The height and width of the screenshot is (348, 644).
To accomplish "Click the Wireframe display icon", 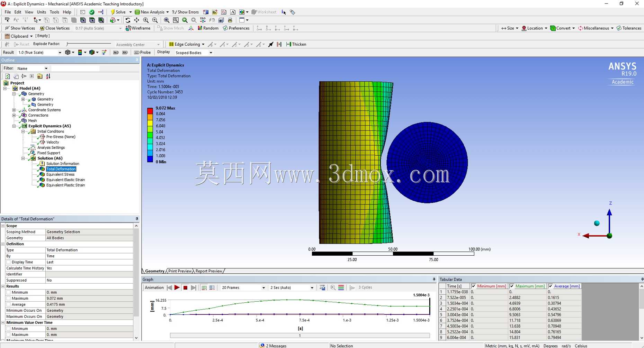I will click(x=128, y=28).
